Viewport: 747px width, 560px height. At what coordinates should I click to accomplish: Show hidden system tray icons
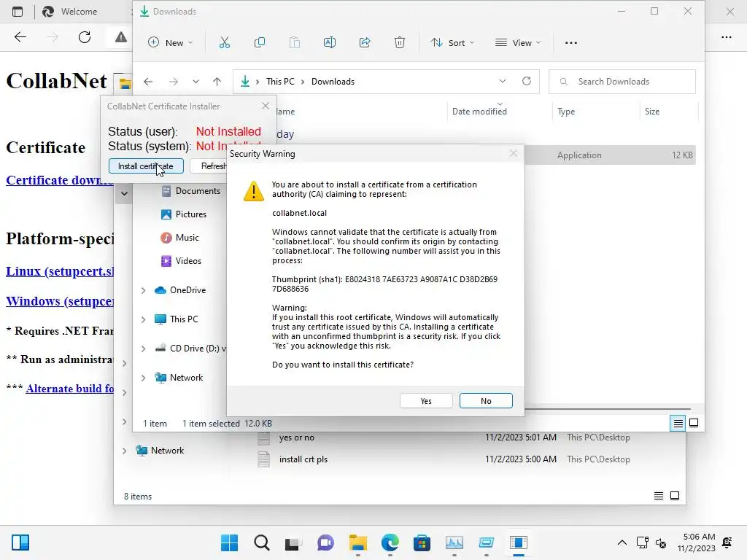click(622, 542)
